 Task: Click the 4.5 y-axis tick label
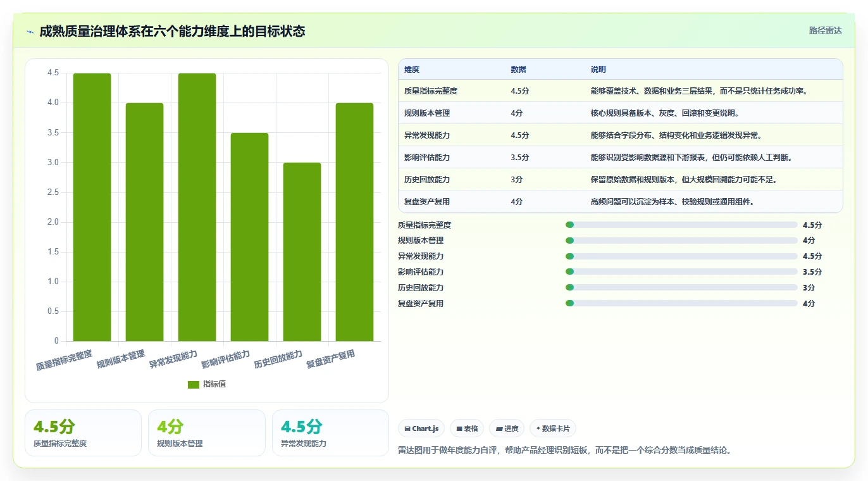tap(53, 73)
